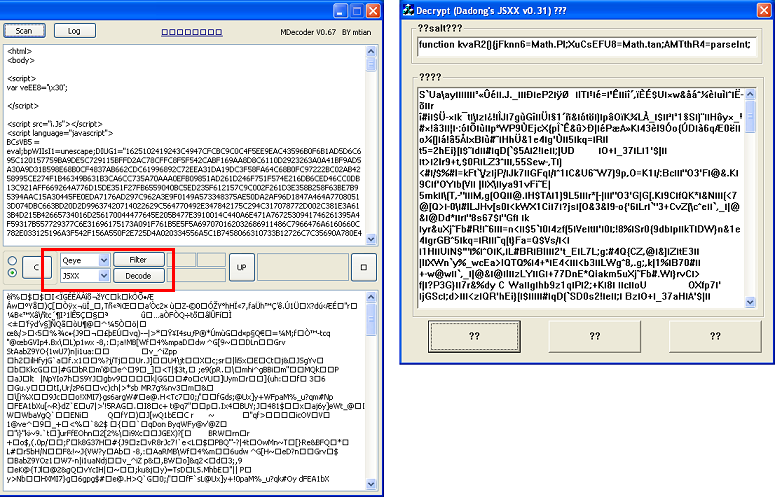Click the Filter button

click(x=138, y=260)
